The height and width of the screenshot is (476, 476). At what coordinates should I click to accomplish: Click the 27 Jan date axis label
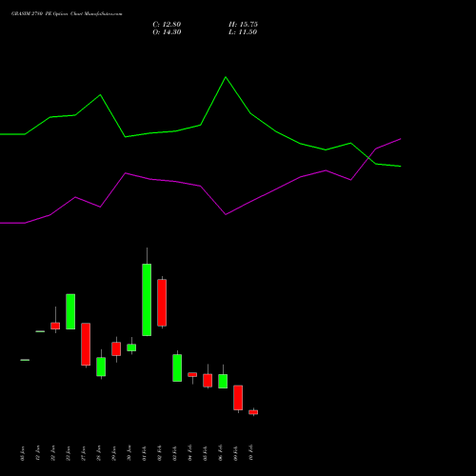coord(84,453)
